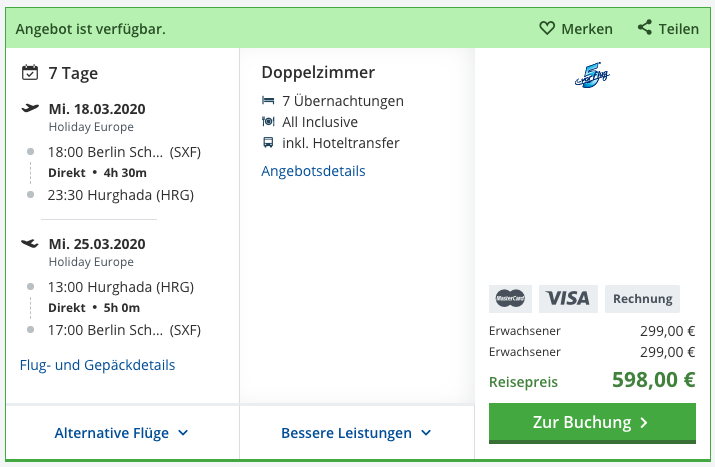Open Flug- und Gepäckdetails link

click(x=97, y=365)
